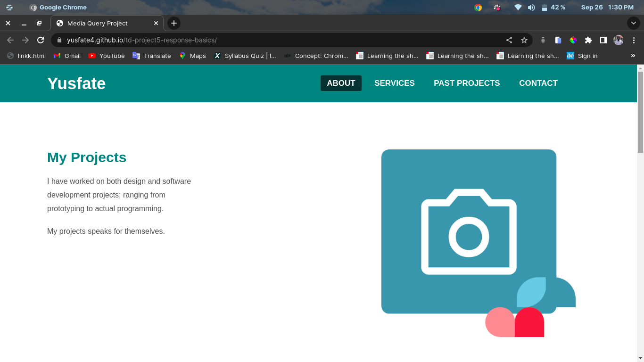This screenshot has height=362, width=644.
Task: Open the grey bug extension icon
Action: pyautogui.click(x=543, y=40)
